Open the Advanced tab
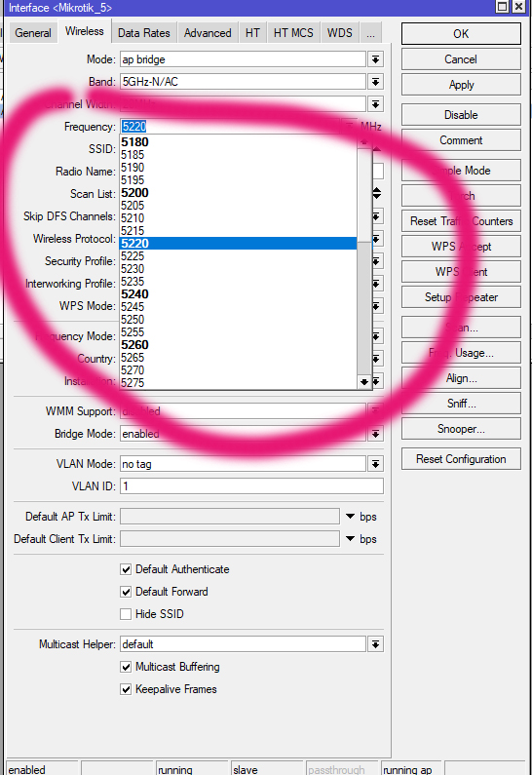Image resolution: width=532 pixels, height=775 pixels. tap(208, 33)
